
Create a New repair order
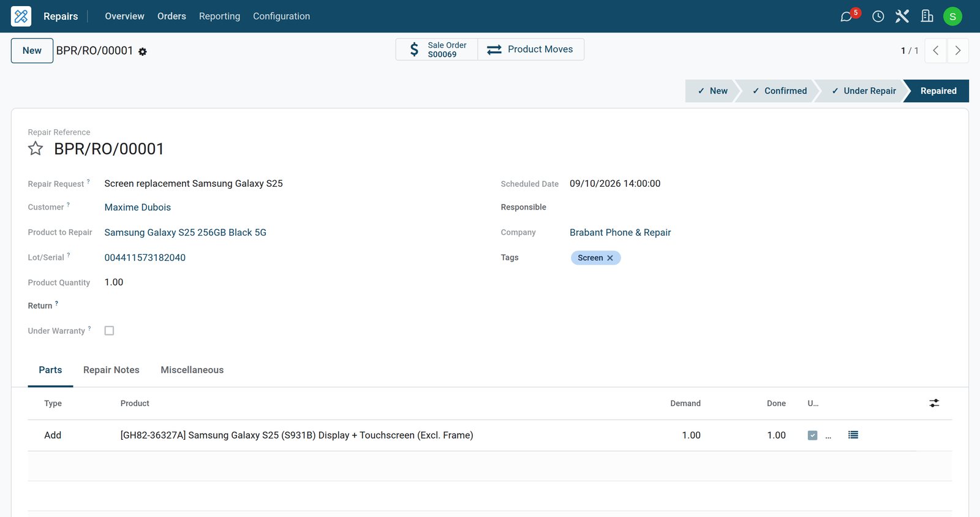32,51
